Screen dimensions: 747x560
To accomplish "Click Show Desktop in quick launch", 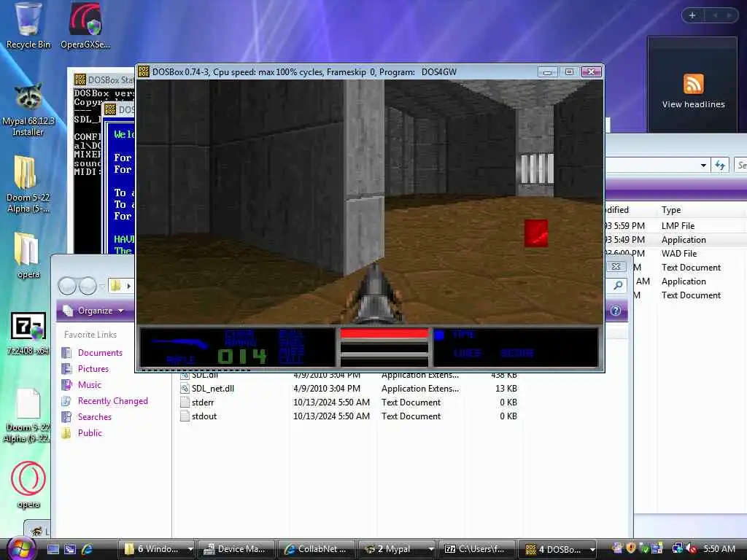I will point(53,549).
